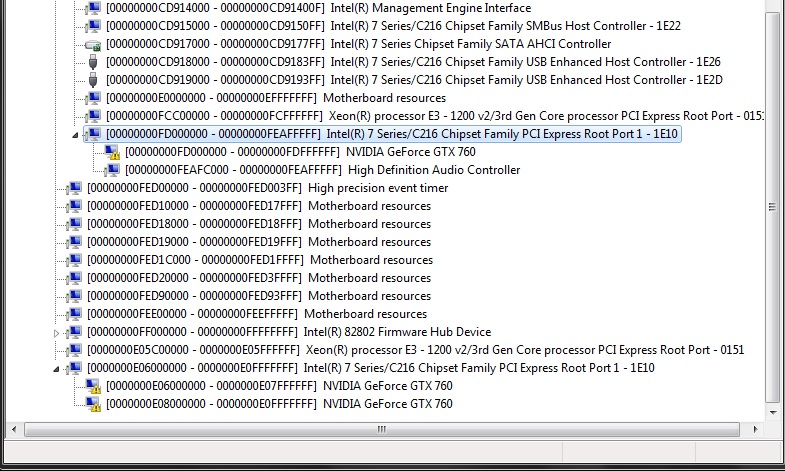Click the icon of PCI Express Root Port 1 at FD000000
Screen dimensions: 785x471
pos(93,134)
